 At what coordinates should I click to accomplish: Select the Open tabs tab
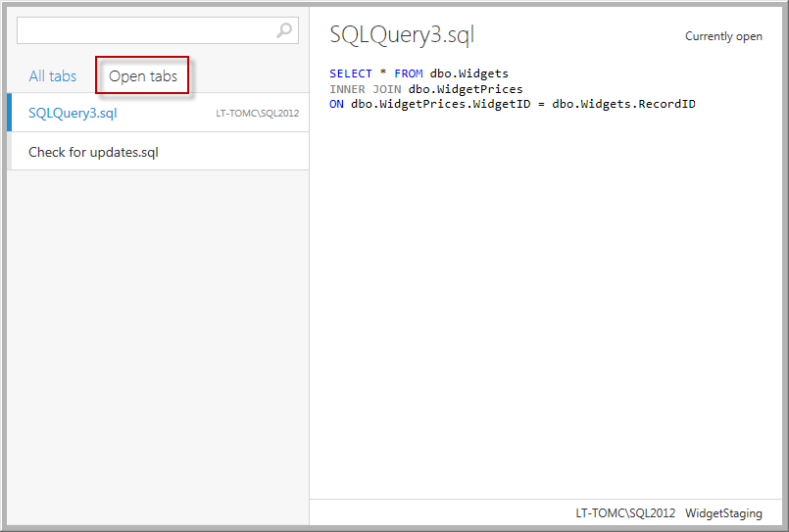tap(143, 76)
